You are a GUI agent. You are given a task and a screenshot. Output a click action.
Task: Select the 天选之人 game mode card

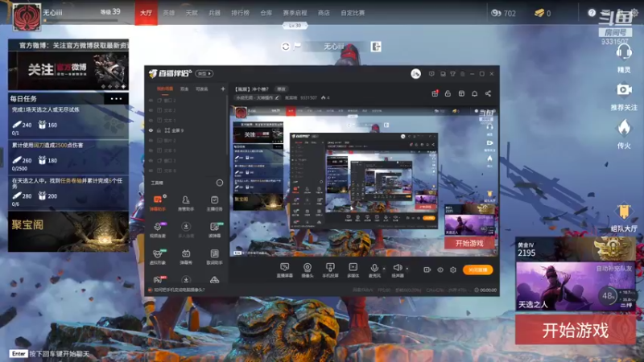coord(575,286)
